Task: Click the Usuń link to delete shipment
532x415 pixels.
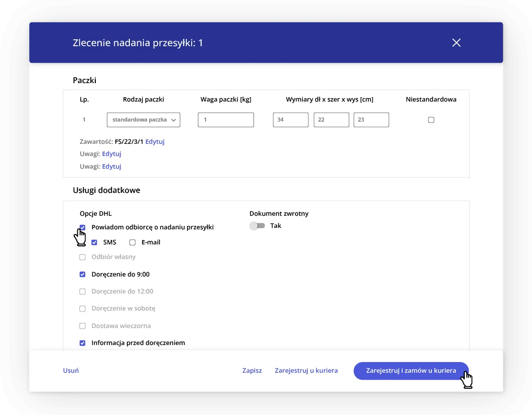Action: click(x=71, y=370)
